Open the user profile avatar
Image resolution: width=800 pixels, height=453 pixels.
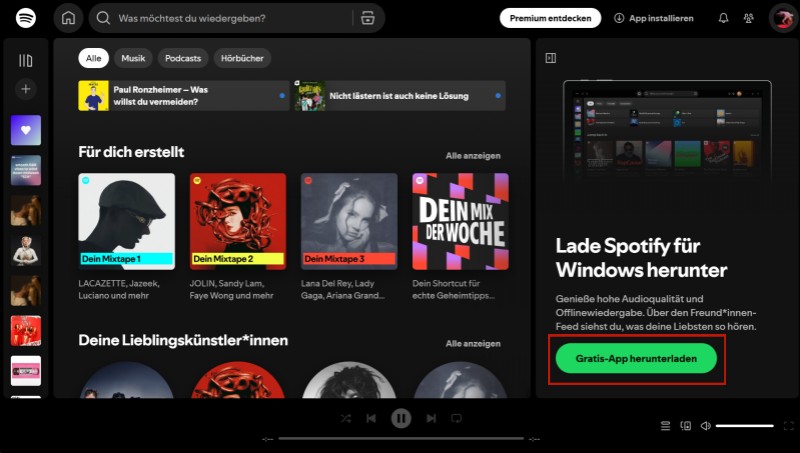pyautogui.click(x=783, y=18)
